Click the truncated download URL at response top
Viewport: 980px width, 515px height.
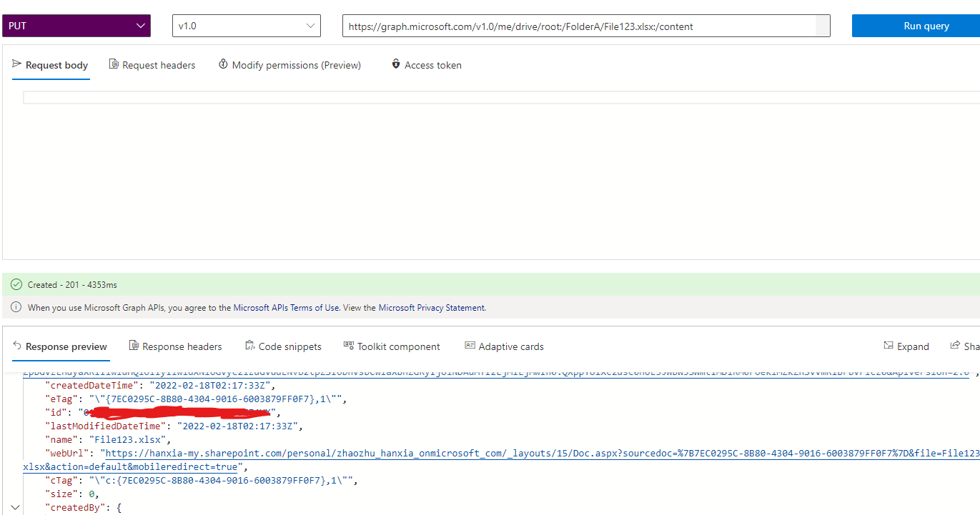(x=496, y=372)
